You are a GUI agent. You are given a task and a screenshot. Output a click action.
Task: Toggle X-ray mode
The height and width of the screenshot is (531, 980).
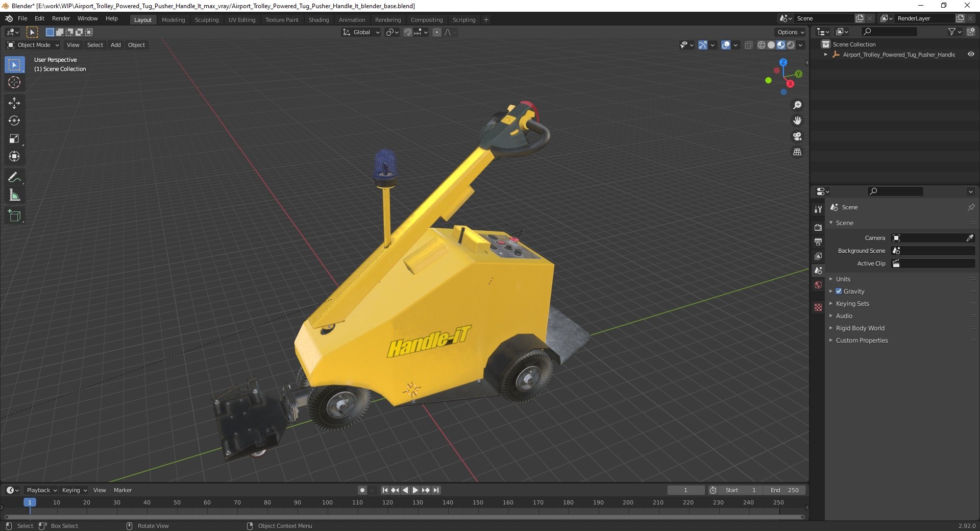(748, 45)
